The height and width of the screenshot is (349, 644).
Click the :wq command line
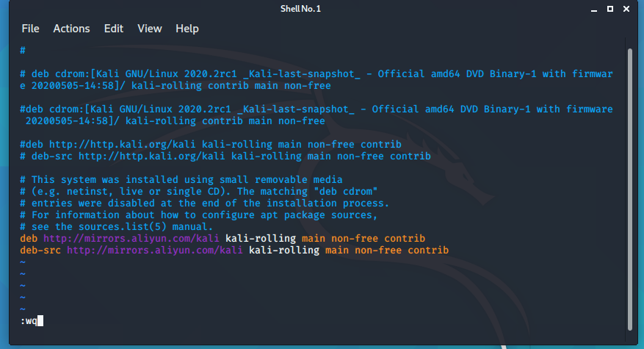[x=32, y=320]
